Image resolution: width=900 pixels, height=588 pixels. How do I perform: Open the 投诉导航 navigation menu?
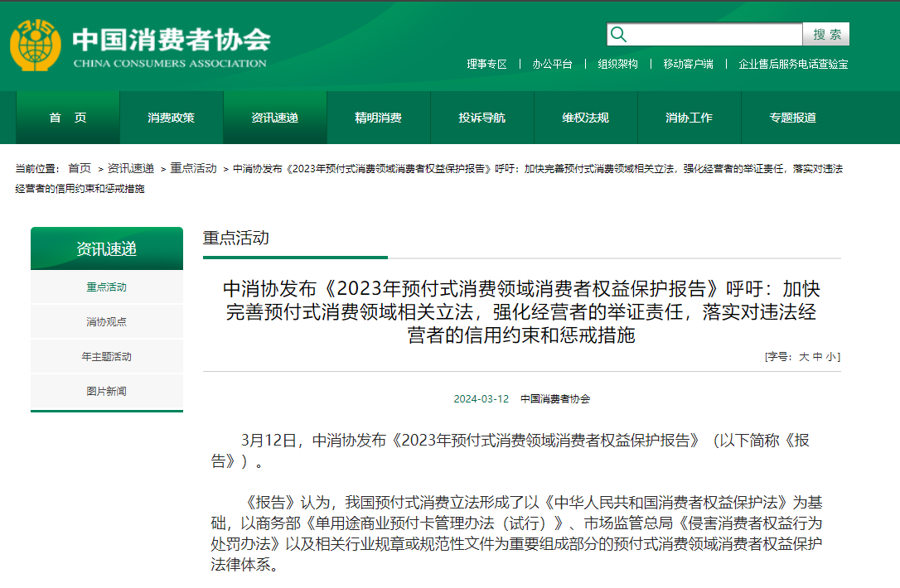coord(482,118)
